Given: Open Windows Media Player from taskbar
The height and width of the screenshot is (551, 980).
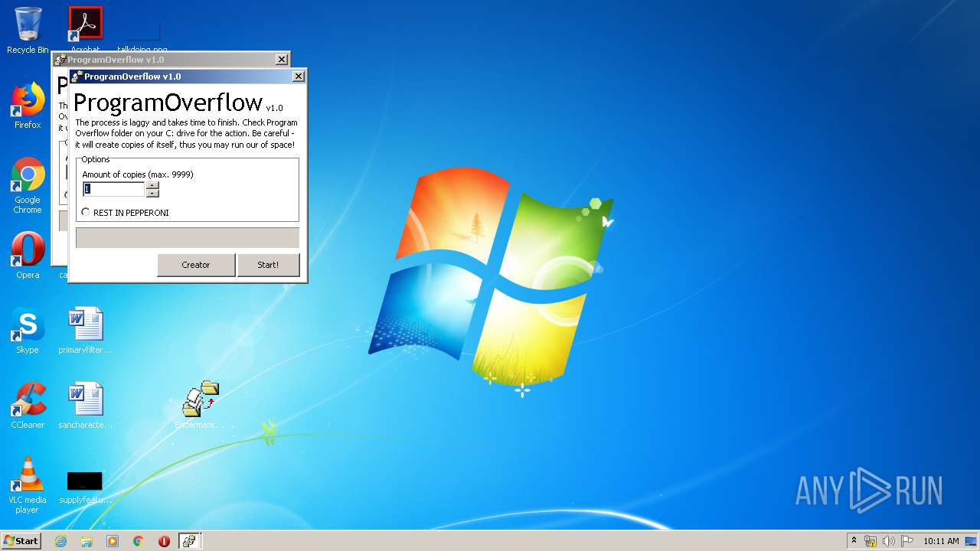Looking at the screenshot, I should (x=113, y=541).
